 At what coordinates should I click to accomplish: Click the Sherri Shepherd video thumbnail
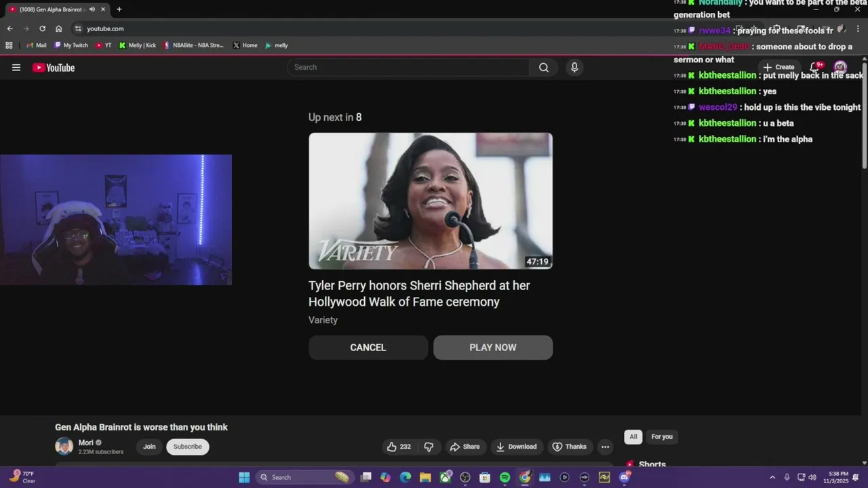point(431,201)
